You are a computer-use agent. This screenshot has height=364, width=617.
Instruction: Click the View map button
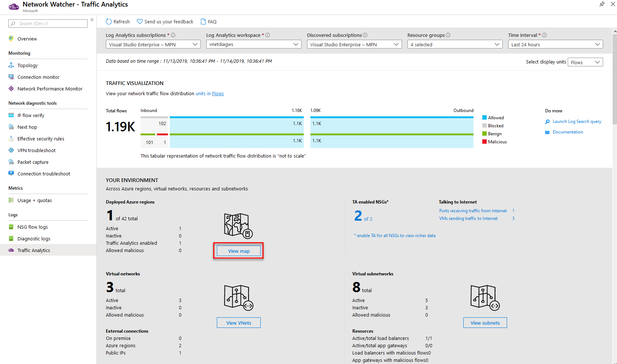pos(239,251)
